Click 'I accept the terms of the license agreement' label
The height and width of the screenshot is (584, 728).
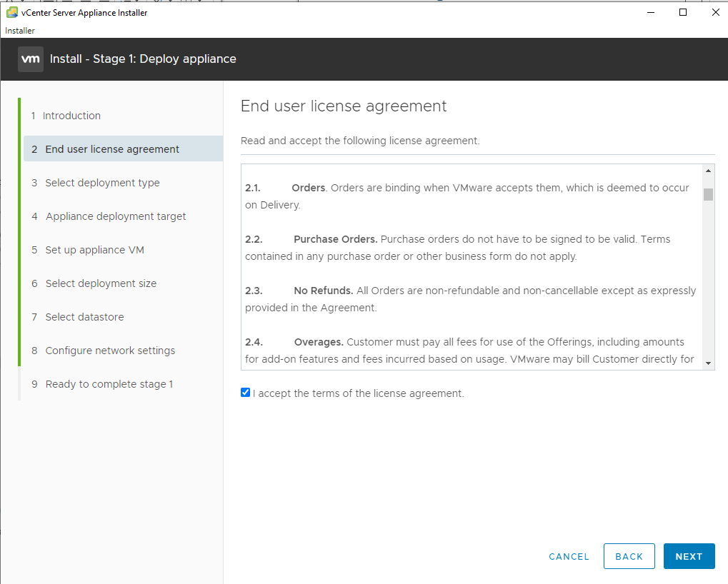pos(359,393)
